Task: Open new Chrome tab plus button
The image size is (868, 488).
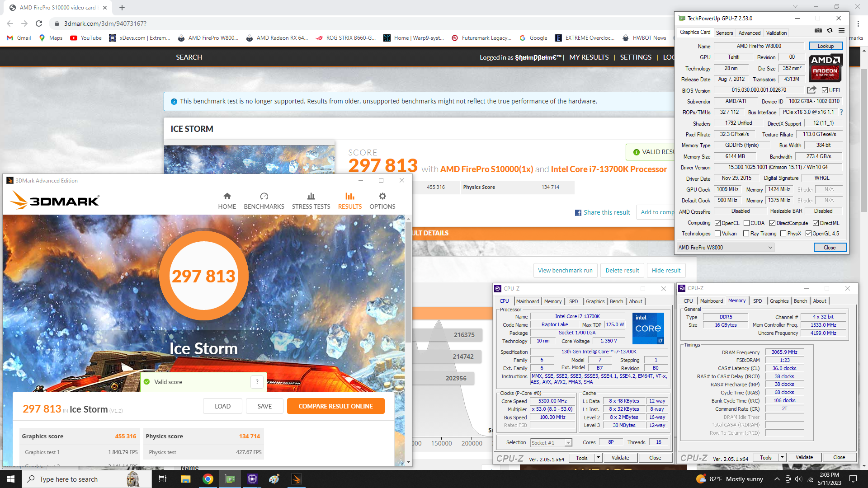Action: point(122,8)
